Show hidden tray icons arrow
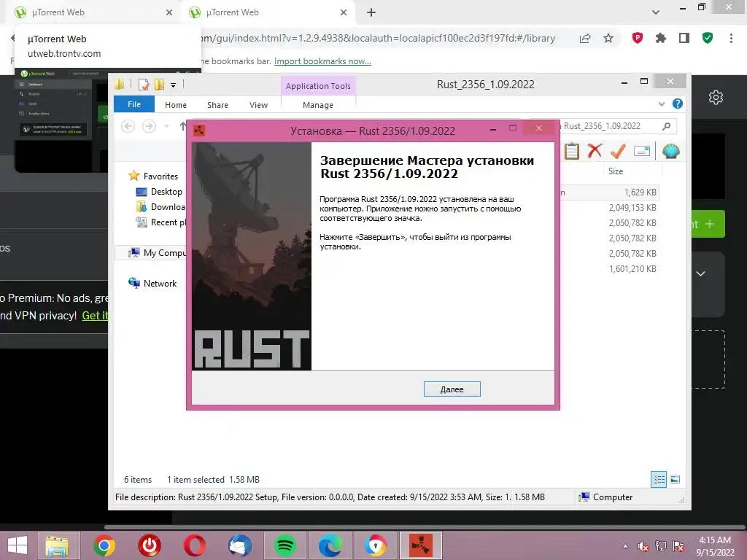This screenshot has width=747, height=560. pyautogui.click(x=625, y=546)
